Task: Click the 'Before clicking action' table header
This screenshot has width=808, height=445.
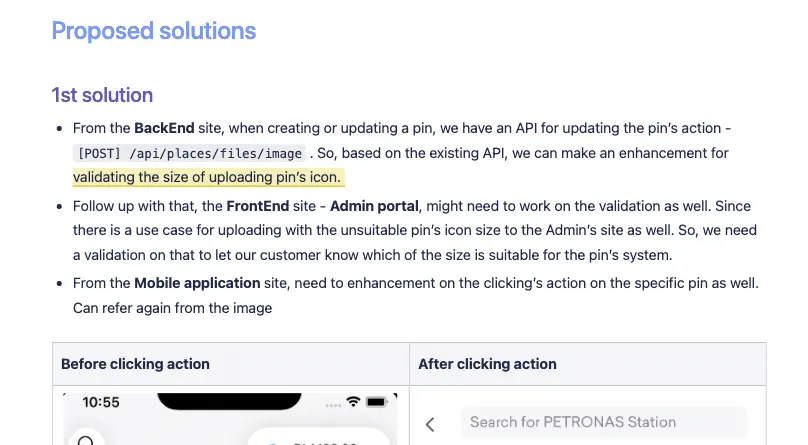Action: point(135,364)
